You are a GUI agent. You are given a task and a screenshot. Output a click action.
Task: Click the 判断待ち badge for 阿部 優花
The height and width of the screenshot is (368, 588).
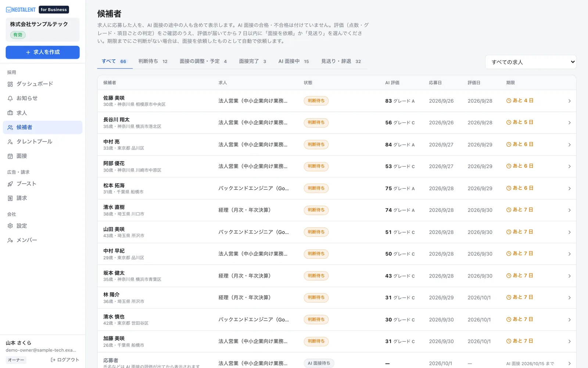tap(316, 166)
